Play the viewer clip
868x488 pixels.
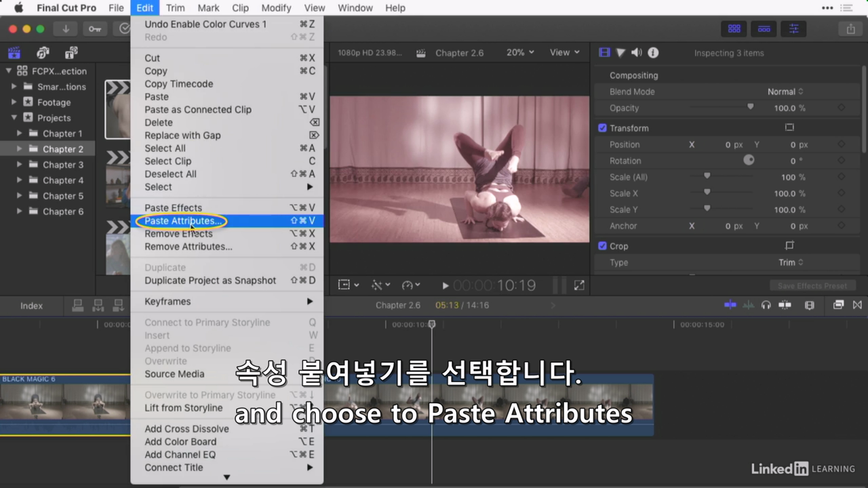point(445,286)
